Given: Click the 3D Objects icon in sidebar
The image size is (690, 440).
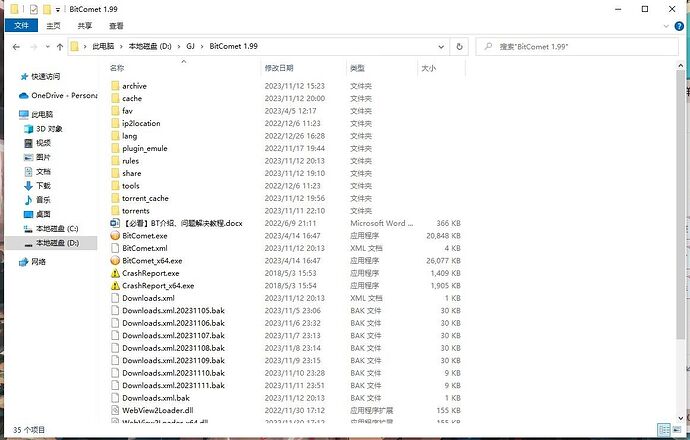Looking at the screenshot, I should point(29,129).
